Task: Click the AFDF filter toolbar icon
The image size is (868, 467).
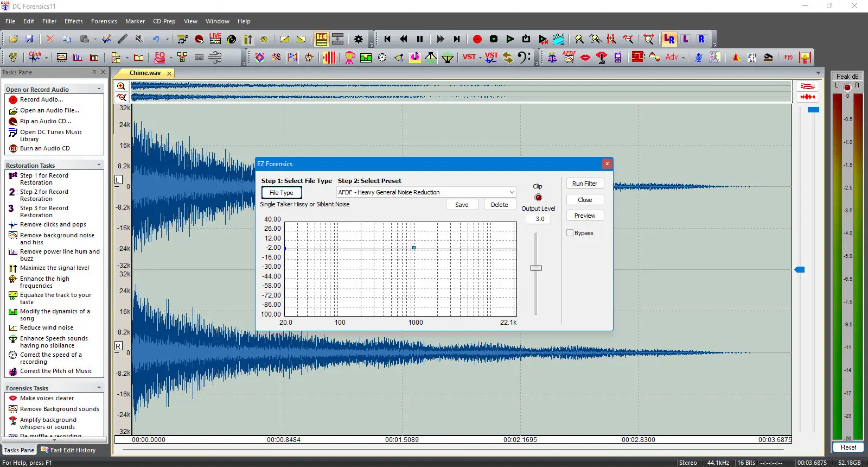Action: tap(569, 57)
